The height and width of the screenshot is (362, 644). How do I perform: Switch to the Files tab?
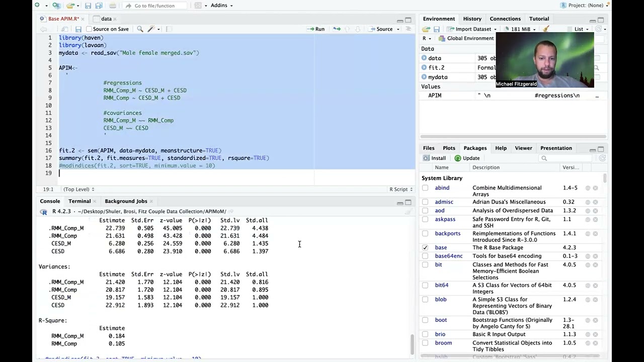(429, 148)
